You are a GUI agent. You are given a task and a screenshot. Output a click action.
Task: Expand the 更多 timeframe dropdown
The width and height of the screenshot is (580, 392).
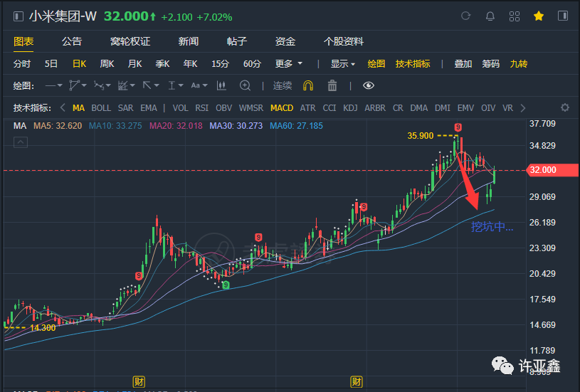coord(288,64)
